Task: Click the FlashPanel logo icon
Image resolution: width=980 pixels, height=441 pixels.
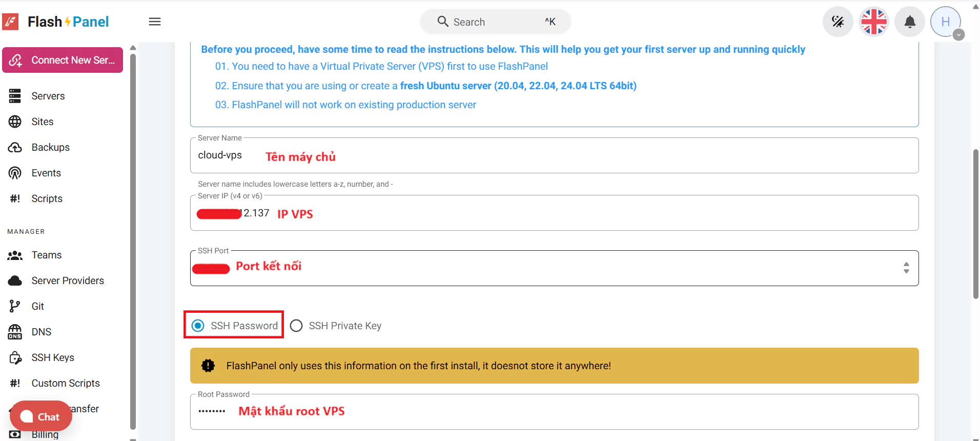Action: 11,22
